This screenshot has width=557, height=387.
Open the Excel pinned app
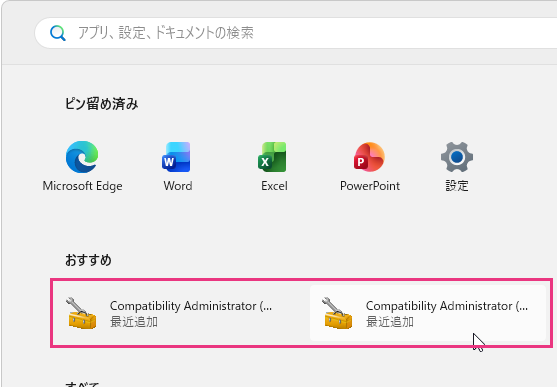click(x=274, y=166)
